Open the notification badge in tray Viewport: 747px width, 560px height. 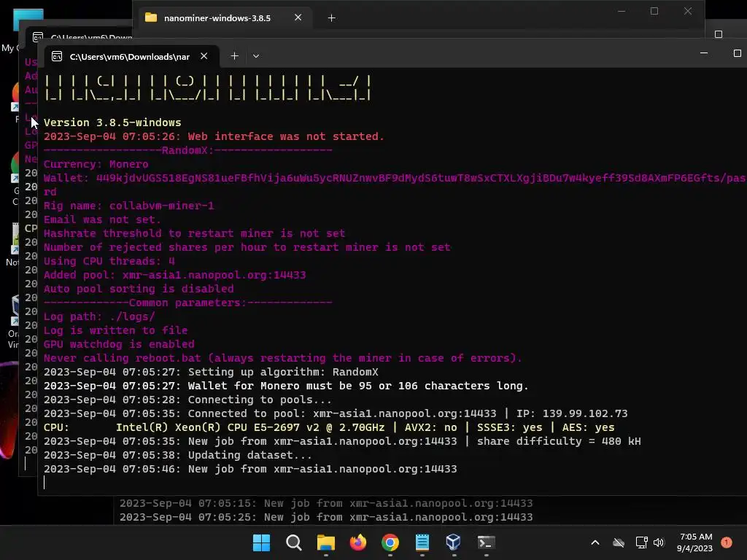pyautogui.click(x=727, y=542)
